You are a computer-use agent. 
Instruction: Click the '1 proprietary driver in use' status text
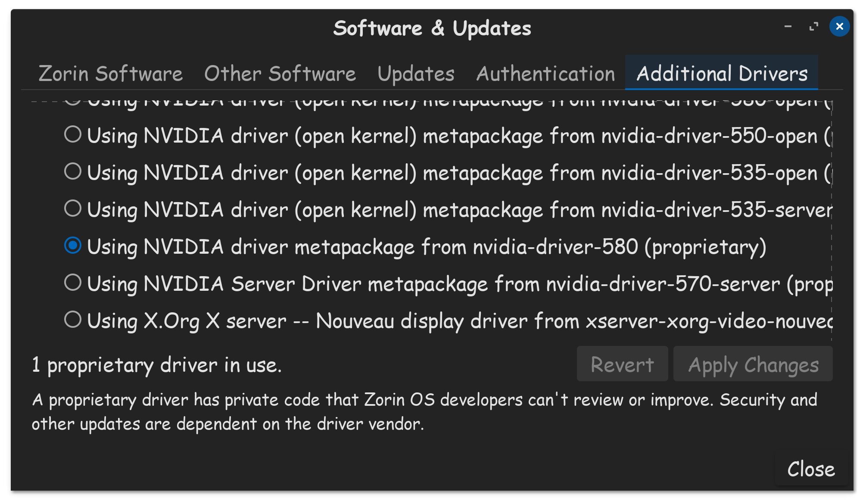pyautogui.click(x=157, y=365)
